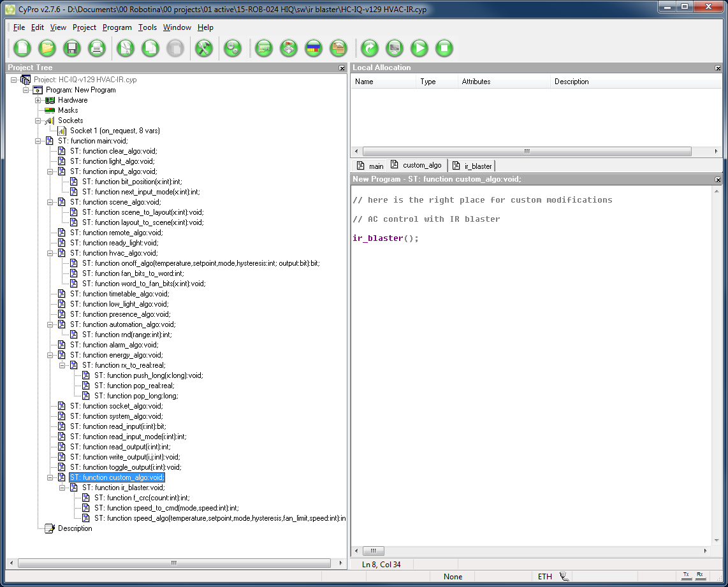728x587 pixels.
Task: Click the color bars masks toolbar icon
Action: coord(314,48)
